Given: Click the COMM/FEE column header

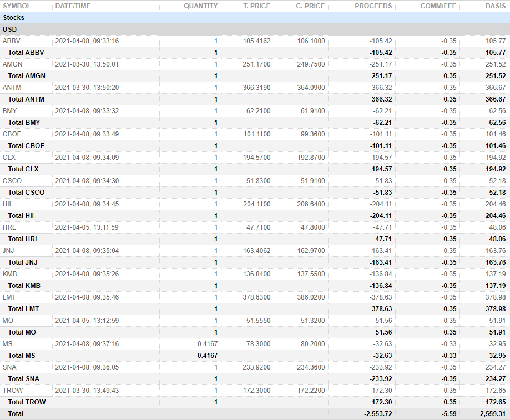Looking at the screenshot, I should (438, 6).
